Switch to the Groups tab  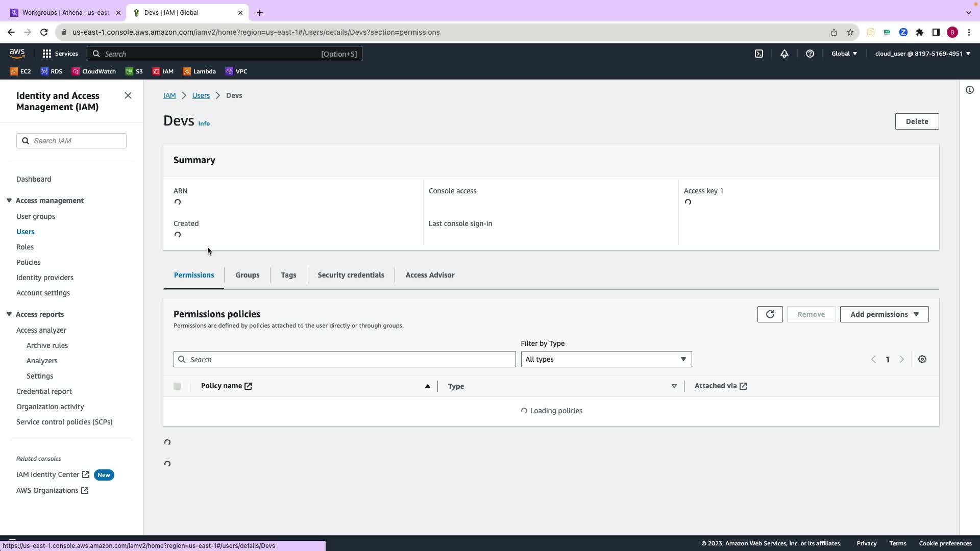(248, 275)
